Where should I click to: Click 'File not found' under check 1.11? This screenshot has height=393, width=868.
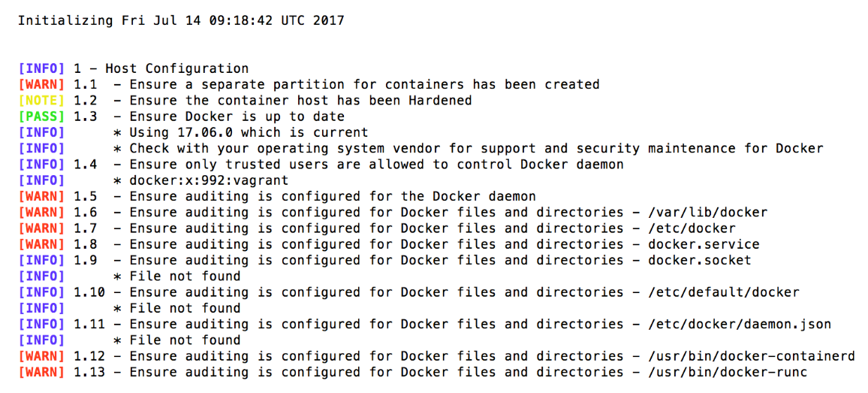click(x=185, y=340)
